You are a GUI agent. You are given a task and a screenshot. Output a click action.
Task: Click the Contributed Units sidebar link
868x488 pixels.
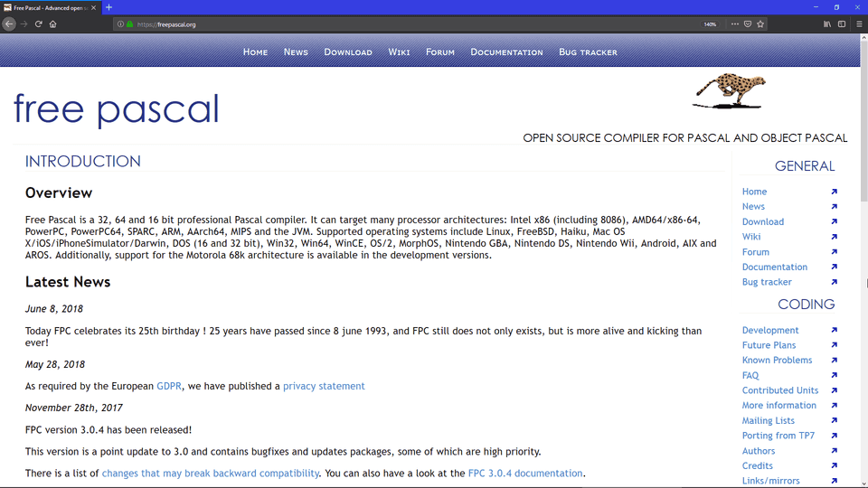click(780, 390)
